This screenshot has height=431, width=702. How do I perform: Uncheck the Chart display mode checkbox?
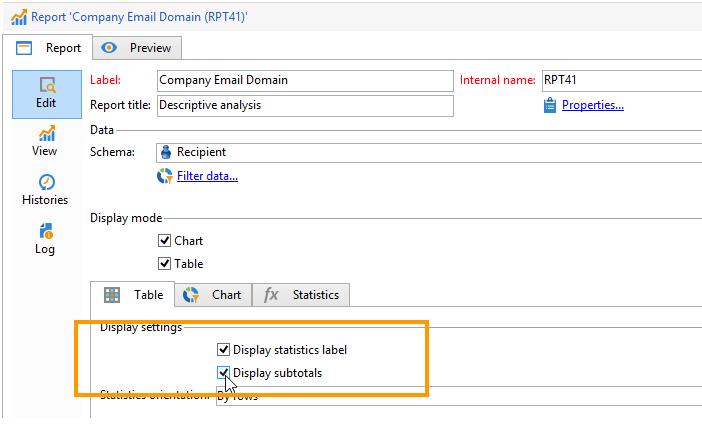pyautogui.click(x=165, y=241)
